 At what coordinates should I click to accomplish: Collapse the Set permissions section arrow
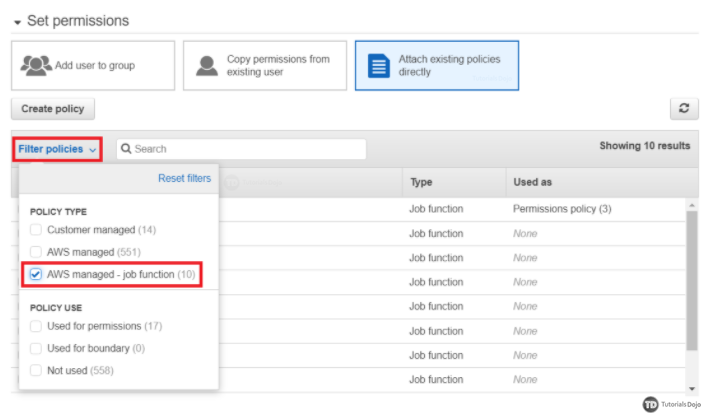point(18,21)
